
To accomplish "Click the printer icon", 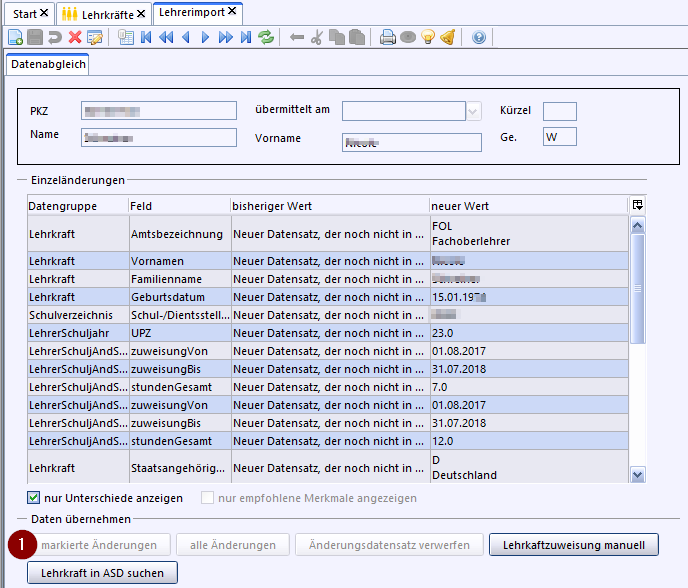I will pyautogui.click(x=387, y=37).
